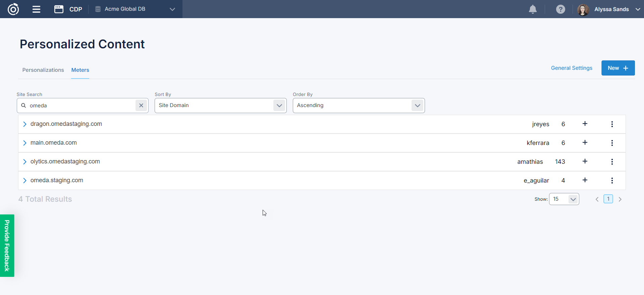Open the notifications bell
This screenshot has width=644, height=295.
(533, 9)
